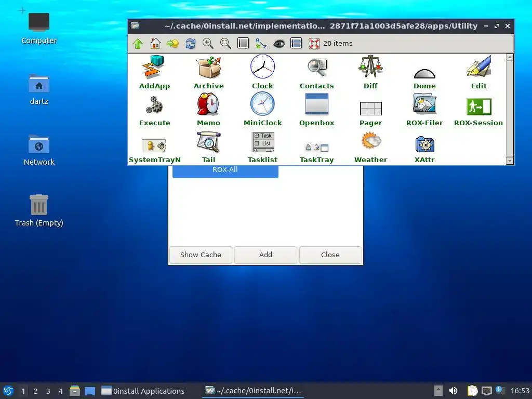Select the Contacts application icon
The height and width of the screenshot is (399, 532).
tap(317, 67)
